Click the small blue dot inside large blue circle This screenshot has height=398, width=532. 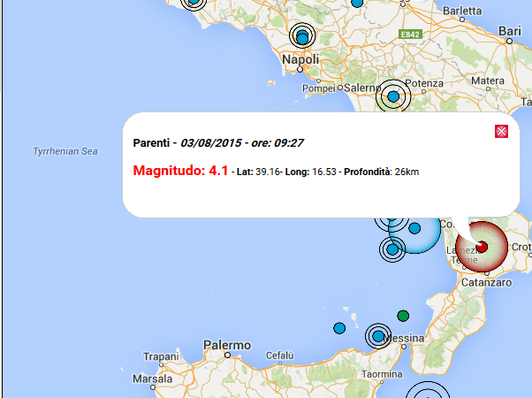(414, 228)
